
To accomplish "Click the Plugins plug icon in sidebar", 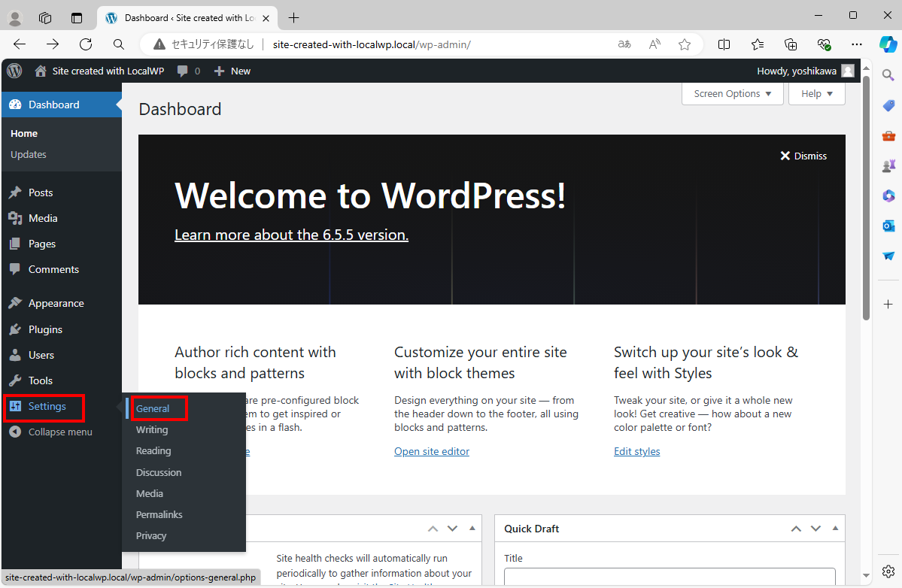I will pyautogui.click(x=15, y=329).
